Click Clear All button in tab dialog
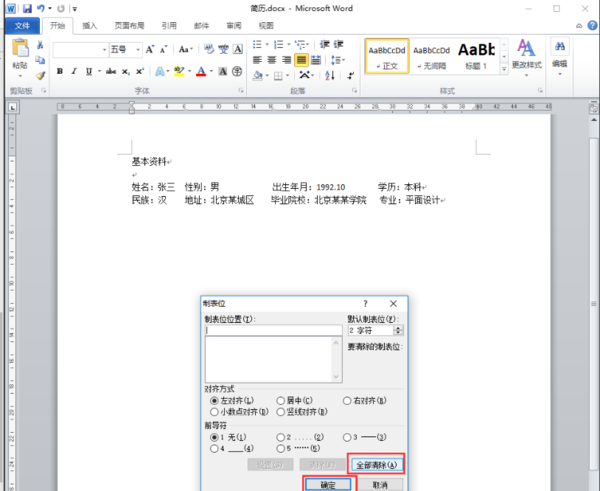The width and height of the screenshot is (600, 491). 376,465
